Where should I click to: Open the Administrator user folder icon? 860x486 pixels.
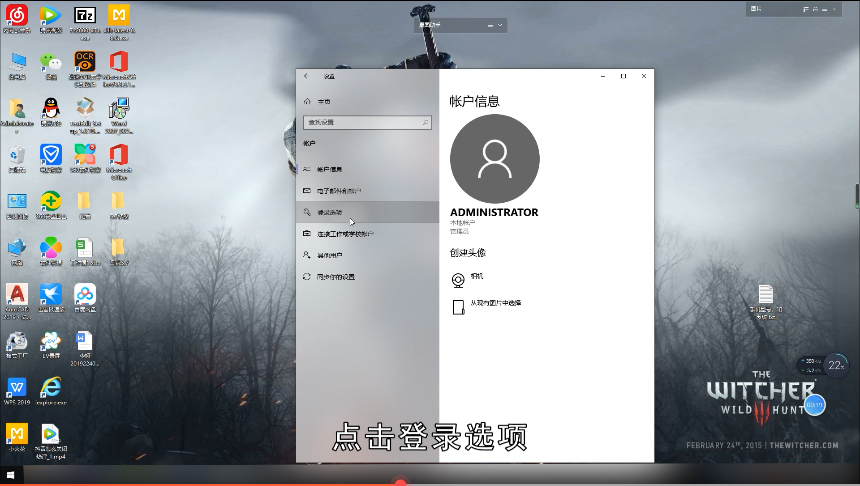[17, 115]
